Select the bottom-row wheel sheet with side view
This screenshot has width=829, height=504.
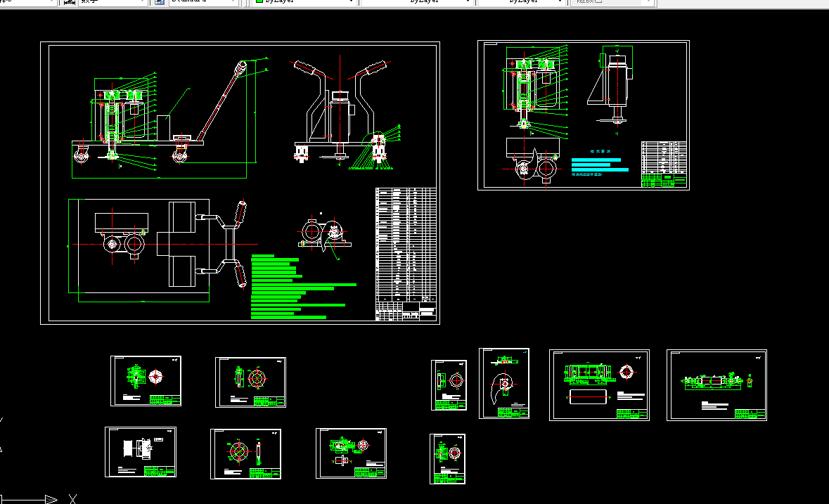pos(246,454)
